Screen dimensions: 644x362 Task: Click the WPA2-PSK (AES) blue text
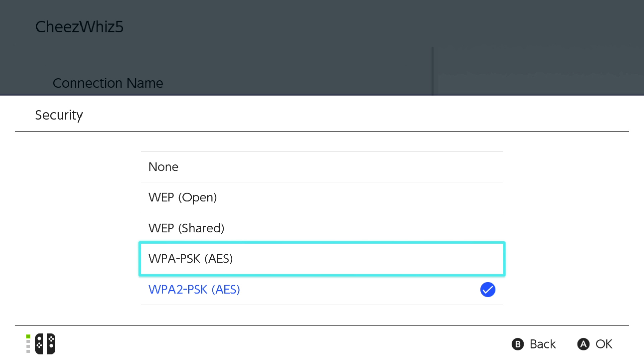coord(194,290)
